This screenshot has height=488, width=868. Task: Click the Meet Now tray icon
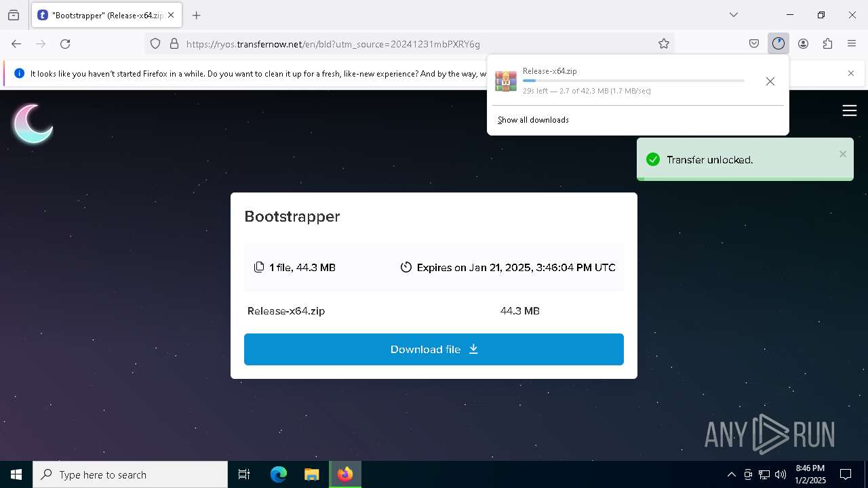pos(748,474)
